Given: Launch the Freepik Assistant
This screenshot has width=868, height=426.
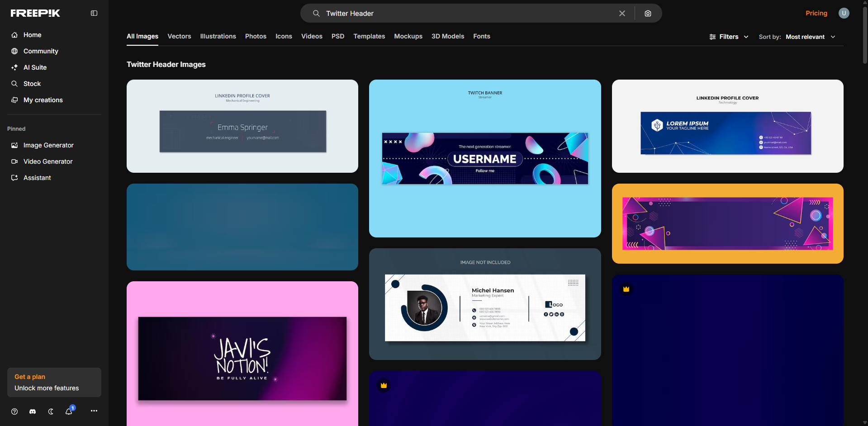Looking at the screenshot, I should (x=37, y=178).
